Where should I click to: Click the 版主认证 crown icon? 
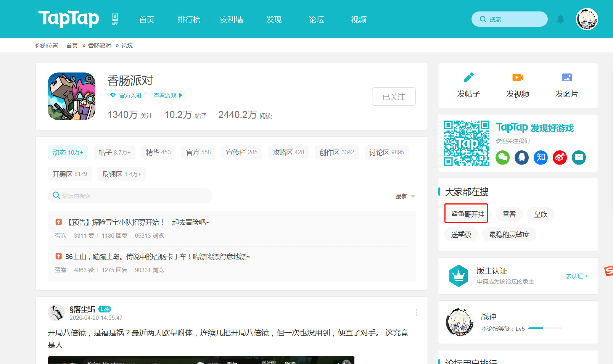click(x=459, y=275)
